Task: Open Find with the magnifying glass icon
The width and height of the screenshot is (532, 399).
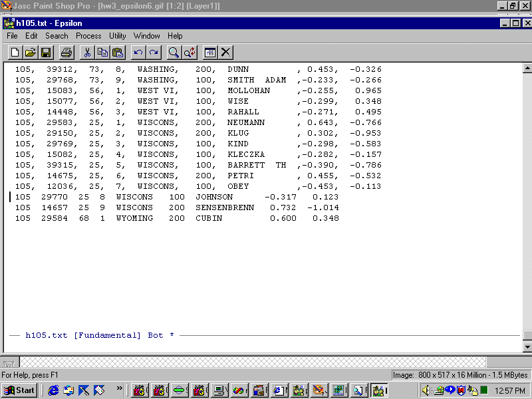Action: 174,52
